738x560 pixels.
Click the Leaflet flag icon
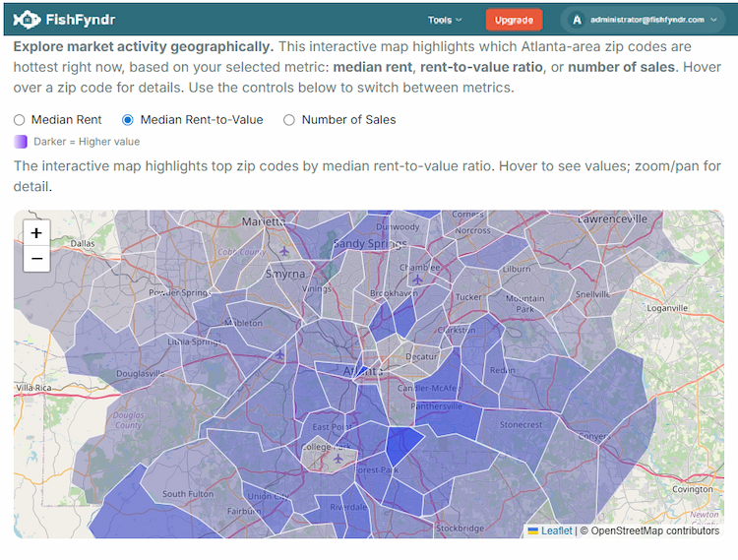532,530
